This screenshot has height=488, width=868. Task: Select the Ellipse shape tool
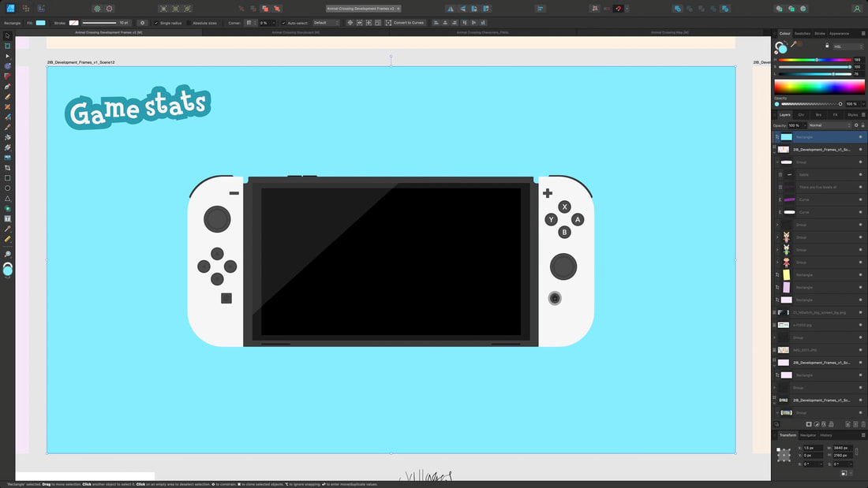(7, 188)
